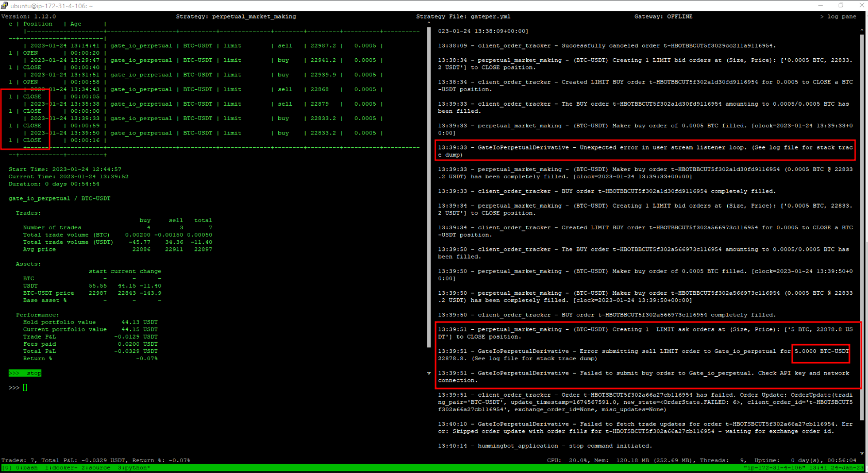Click the 'Base asset %' row label
Screen dimensions: 868x473
click(45, 300)
